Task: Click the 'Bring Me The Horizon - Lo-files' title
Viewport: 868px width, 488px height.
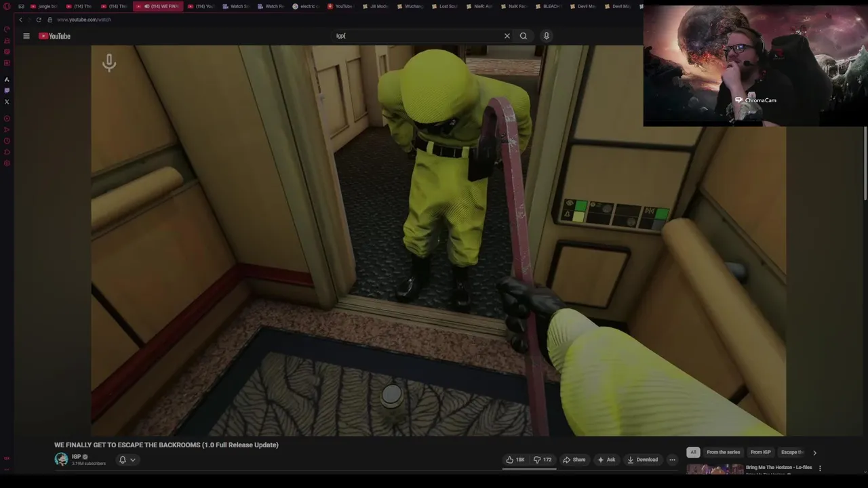Action: coord(778,467)
